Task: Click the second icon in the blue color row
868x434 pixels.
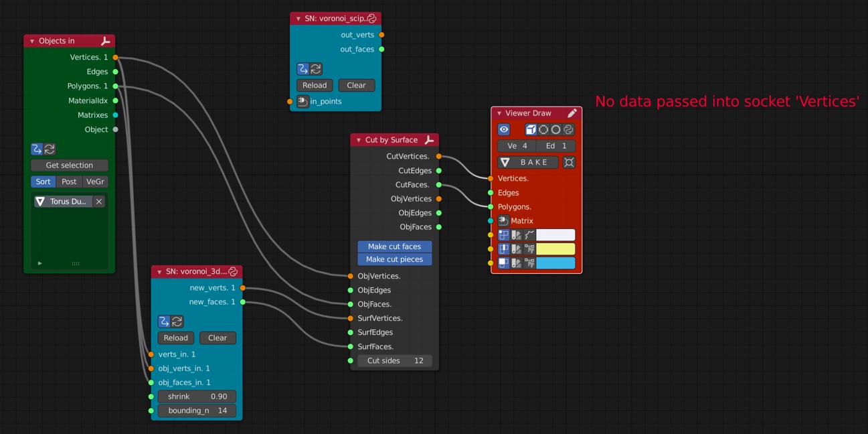Action: click(x=516, y=263)
